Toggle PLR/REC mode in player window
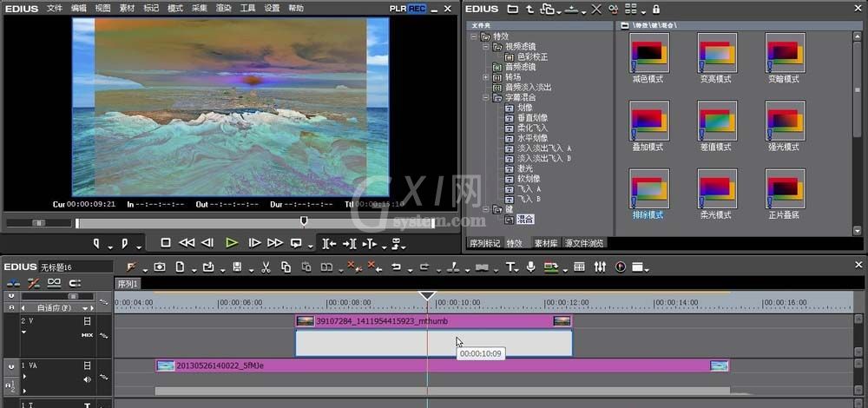This screenshot has width=868, height=408. point(407,9)
